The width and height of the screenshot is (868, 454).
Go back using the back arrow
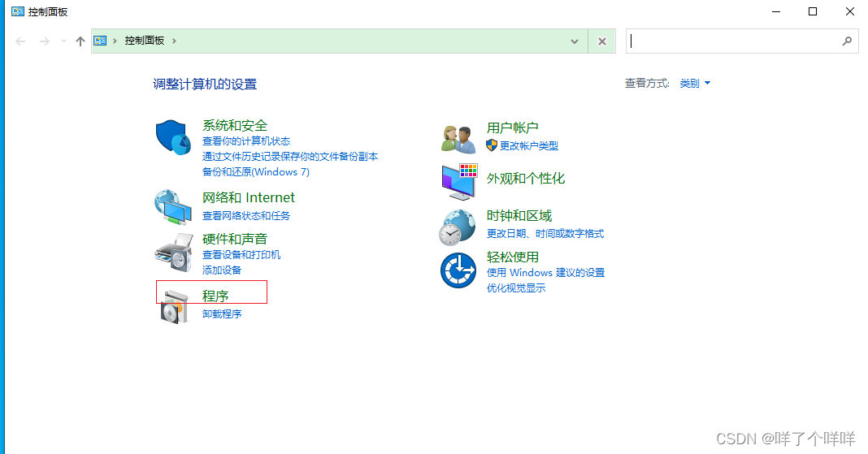click(20, 41)
